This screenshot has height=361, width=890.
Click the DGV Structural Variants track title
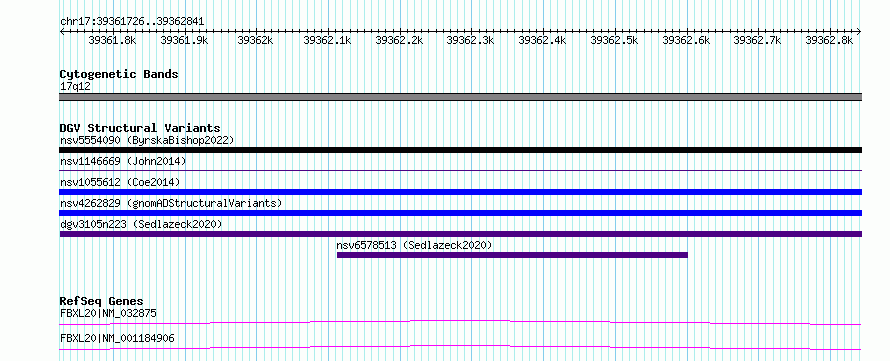point(140,128)
